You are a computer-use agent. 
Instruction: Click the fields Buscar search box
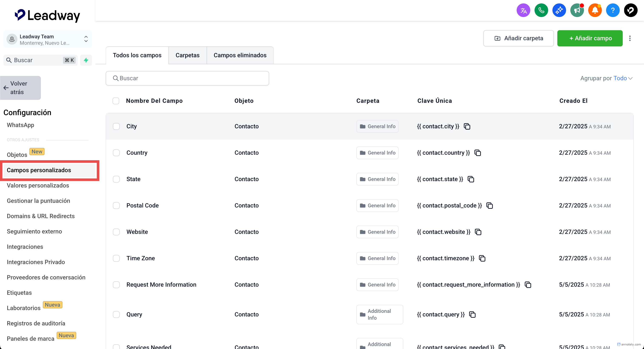[187, 79]
